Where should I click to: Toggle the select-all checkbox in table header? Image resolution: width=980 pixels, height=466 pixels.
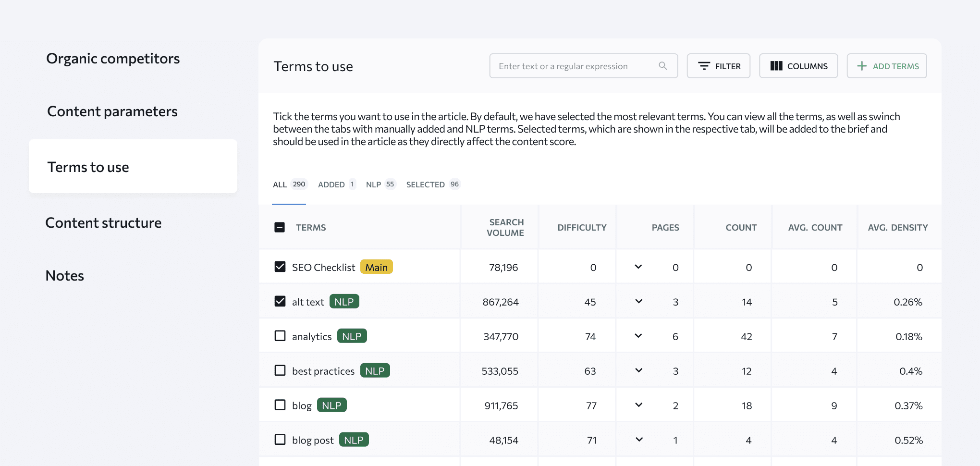click(x=279, y=227)
